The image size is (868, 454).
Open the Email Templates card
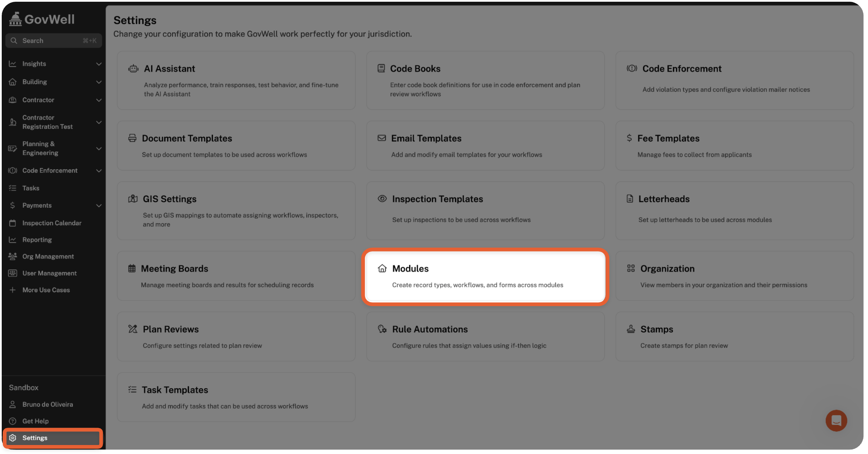[x=485, y=146]
